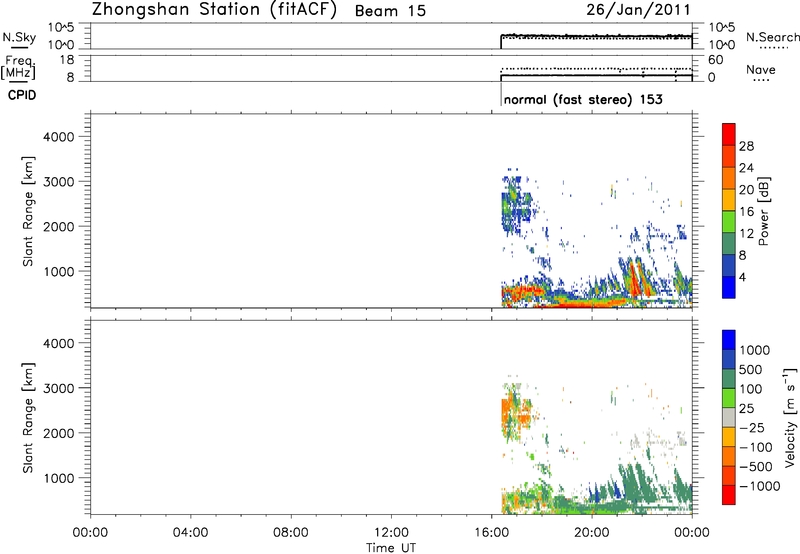Select the 04:00 time tick label

(191, 533)
